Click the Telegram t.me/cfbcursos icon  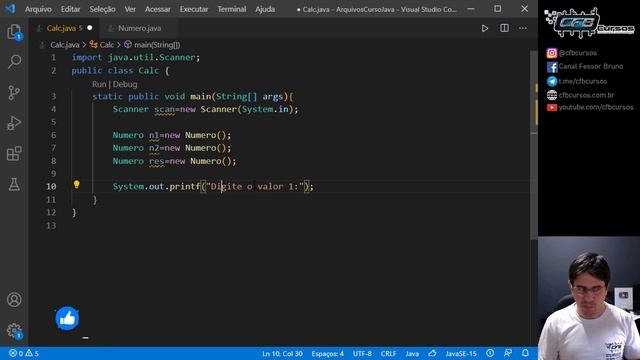(552, 81)
